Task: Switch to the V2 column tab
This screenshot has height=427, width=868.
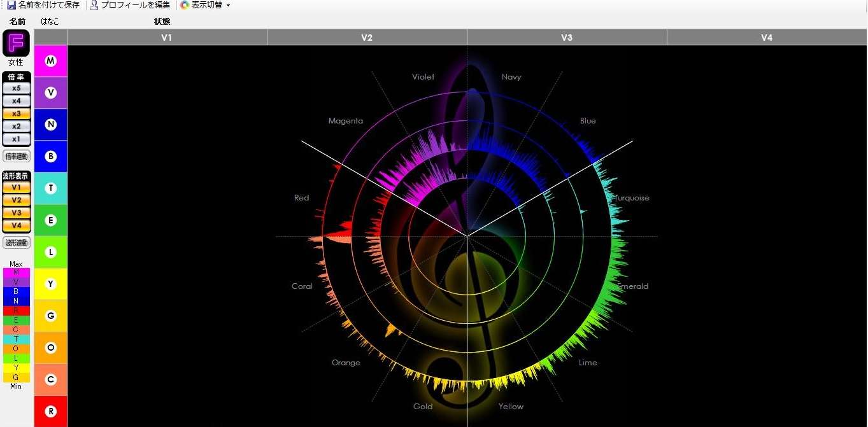Action: pyautogui.click(x=367, y=38)
